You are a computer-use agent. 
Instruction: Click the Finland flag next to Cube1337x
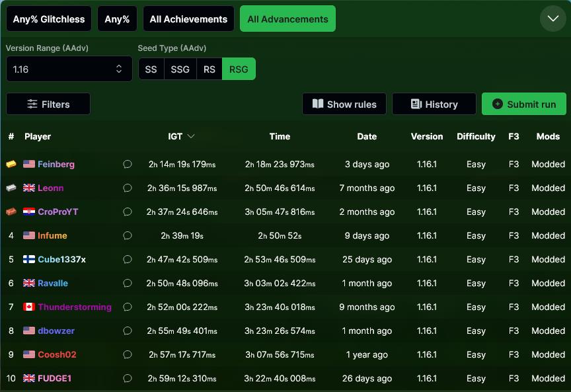29,260
